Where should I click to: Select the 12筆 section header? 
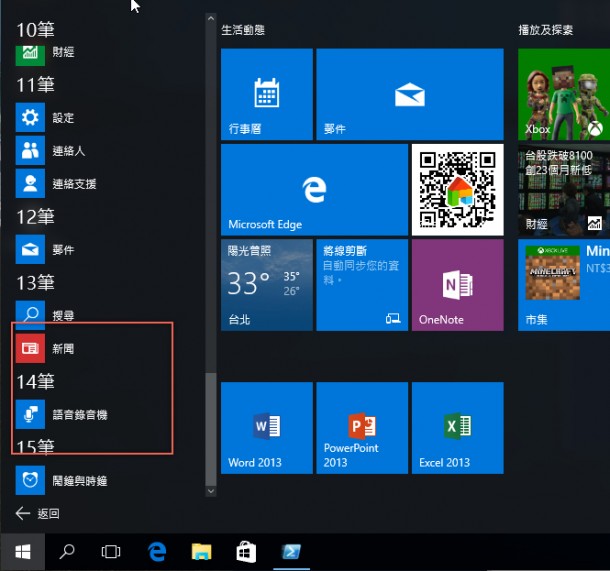[x=35, y=217]
